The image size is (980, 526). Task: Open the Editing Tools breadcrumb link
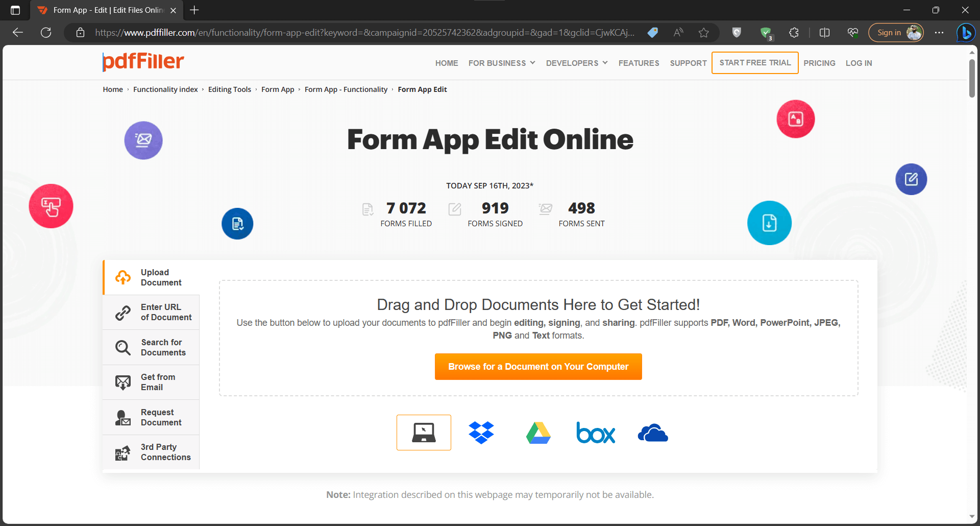coord(230,89)
